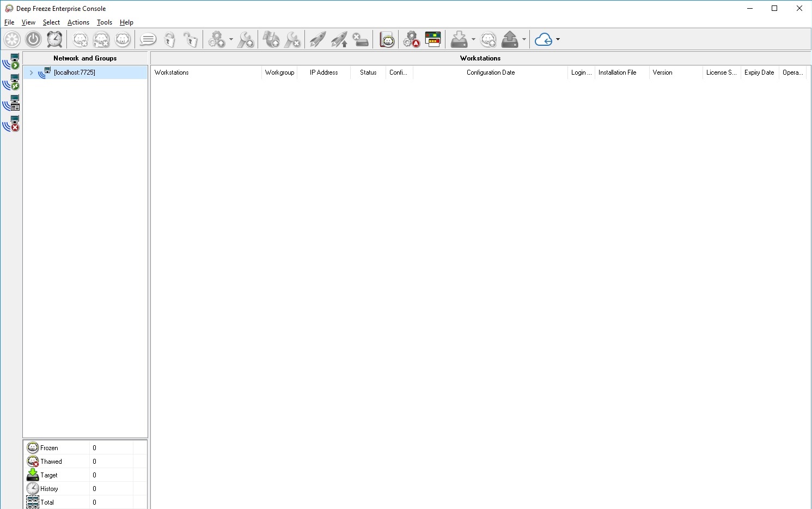Click the sidebar icon with green arrow
812x509 pixels.
[11, 62]
